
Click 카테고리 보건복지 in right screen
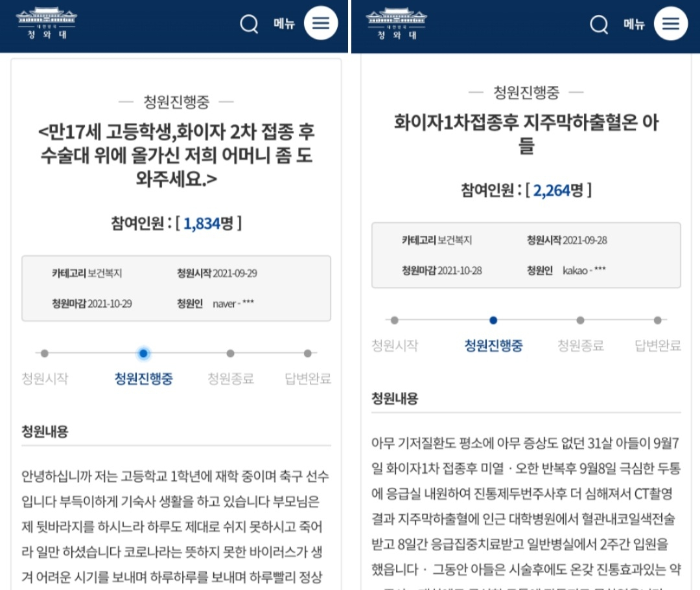(x=437, y=240)
